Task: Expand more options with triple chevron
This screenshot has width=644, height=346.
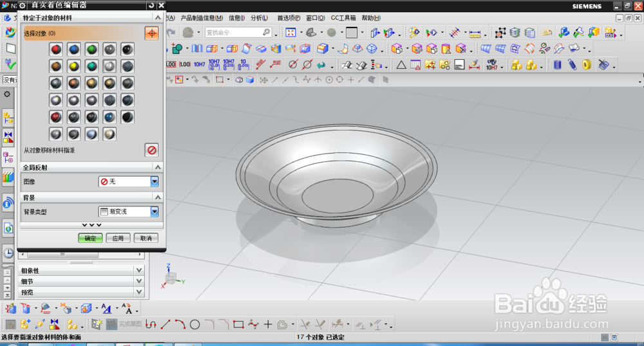Action: point(91,225)
